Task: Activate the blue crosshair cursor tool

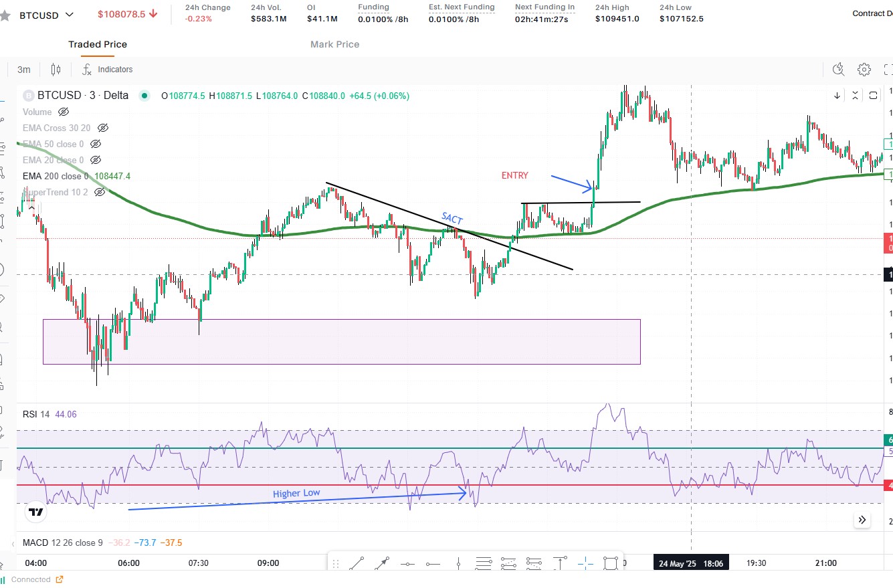Action: pos(585,564)
